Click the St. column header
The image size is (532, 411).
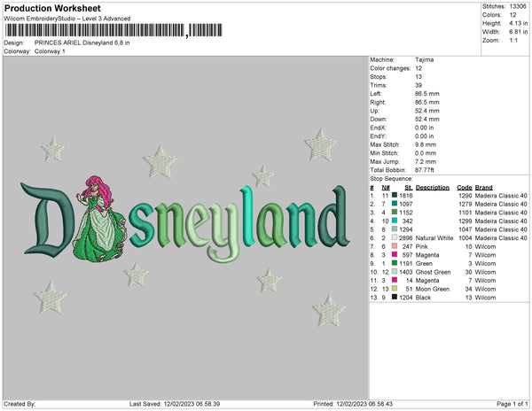pyautogui.click(x=409, y=188)
